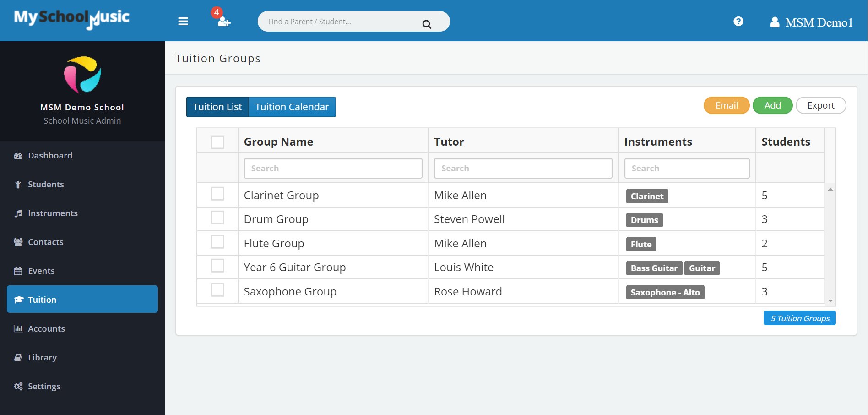
Task: Open the Flute Group row name
Action: coord(274,244)
